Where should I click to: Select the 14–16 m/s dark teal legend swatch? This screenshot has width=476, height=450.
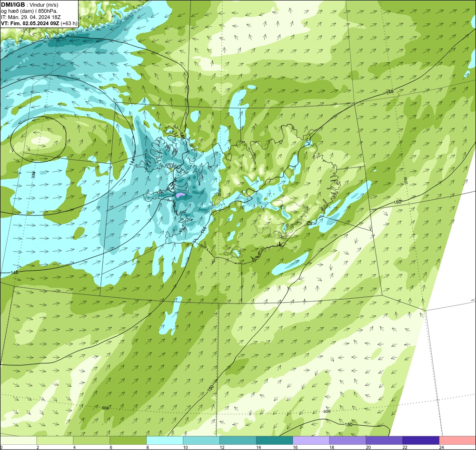275,440
